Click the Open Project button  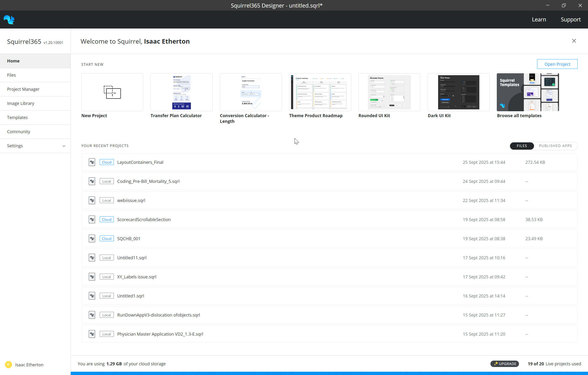[557, 64]
